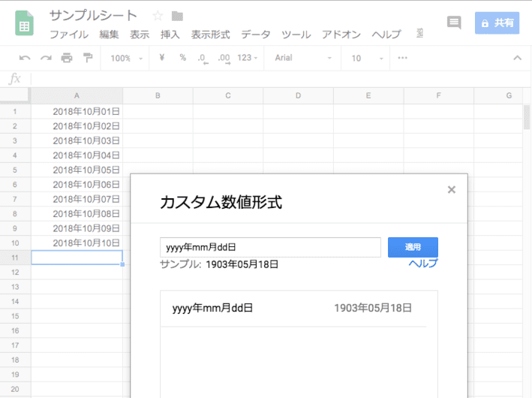Viewport: 532px width, 398px height.
Task: Click the print icon in toolbar
Action: (67, 58)
